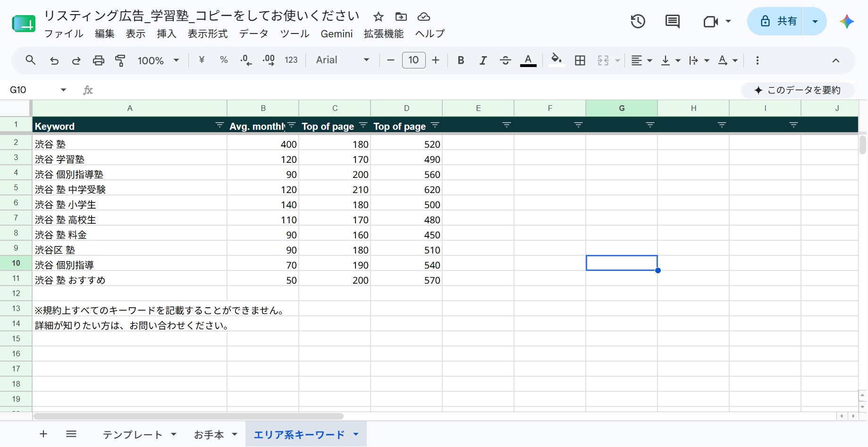Switch to the お手本 sheet tab

coord(209,434)
